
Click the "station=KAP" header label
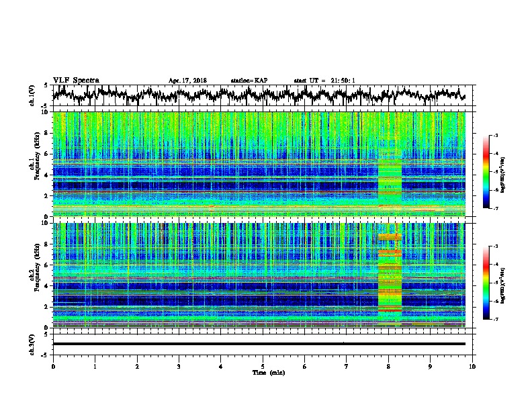[249, 81]
